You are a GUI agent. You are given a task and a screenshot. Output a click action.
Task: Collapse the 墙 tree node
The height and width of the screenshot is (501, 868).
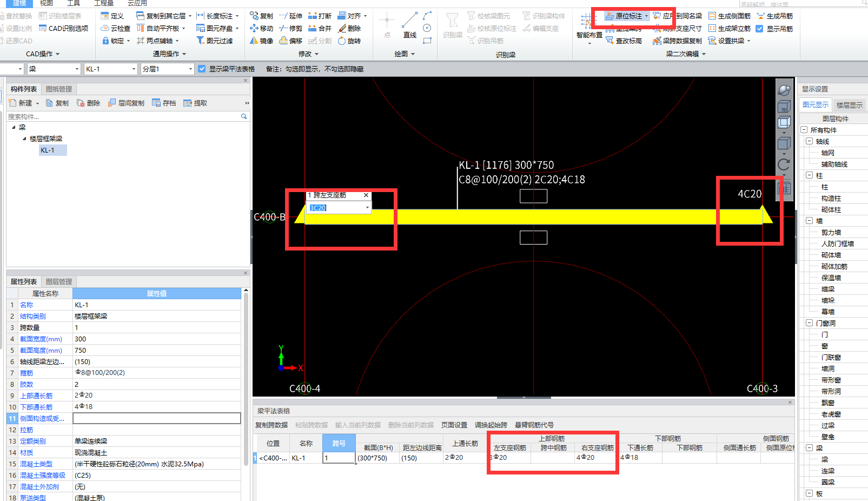[x=810, y=221]
